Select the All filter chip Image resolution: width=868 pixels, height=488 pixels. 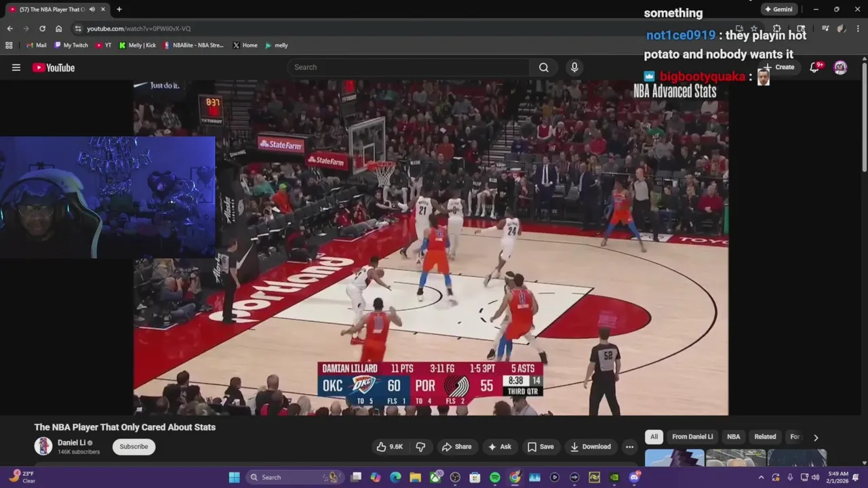coord(654,436)
